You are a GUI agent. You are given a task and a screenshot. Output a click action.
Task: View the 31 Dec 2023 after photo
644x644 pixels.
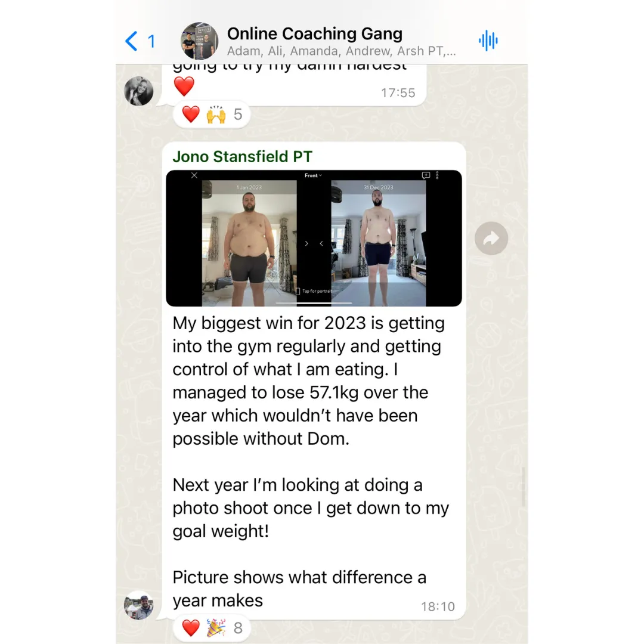coord(378,243)
